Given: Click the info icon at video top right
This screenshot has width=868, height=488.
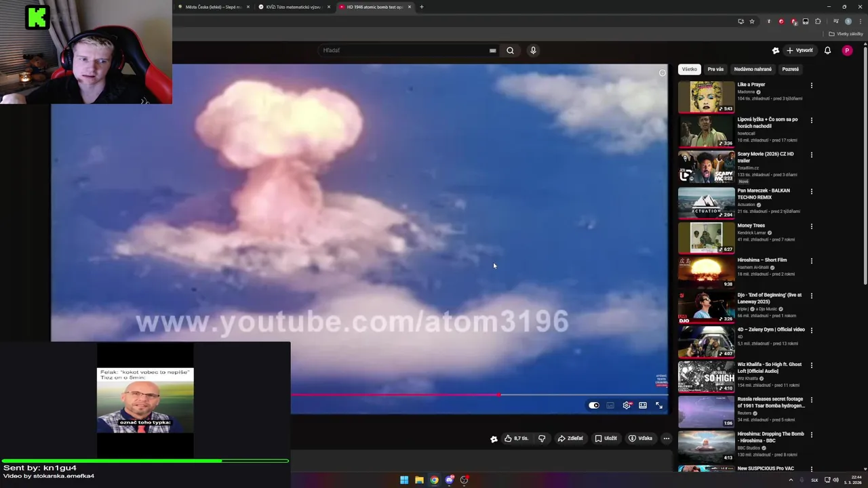Looking at the screenshot, I should click(663, 73).
